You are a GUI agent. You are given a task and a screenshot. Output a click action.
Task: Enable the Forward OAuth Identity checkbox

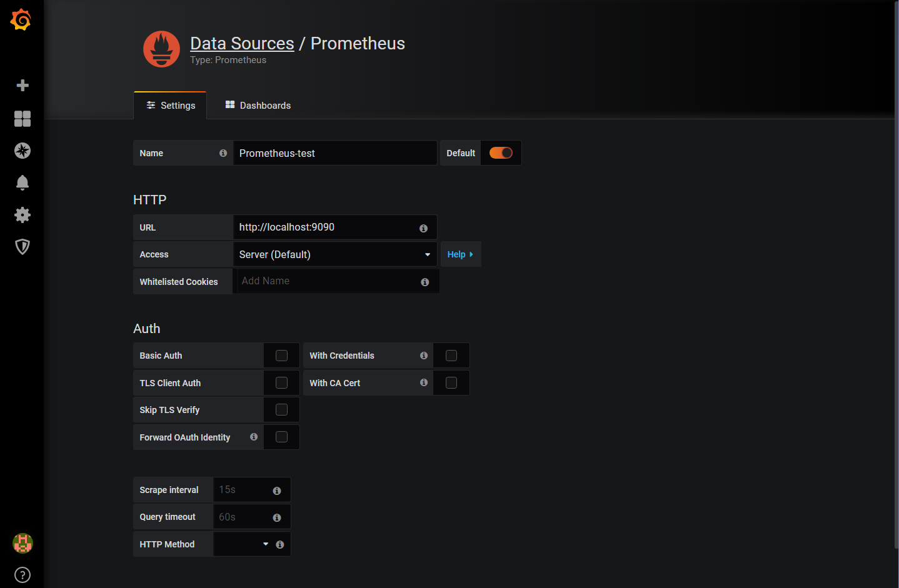coord(282,437)
